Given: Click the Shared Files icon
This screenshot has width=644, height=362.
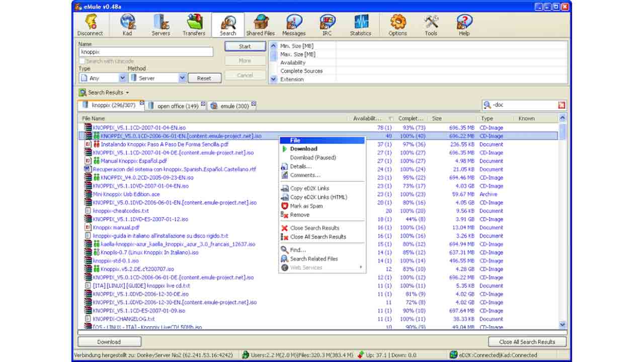Looking at the screenshot, I should point(260,24).
